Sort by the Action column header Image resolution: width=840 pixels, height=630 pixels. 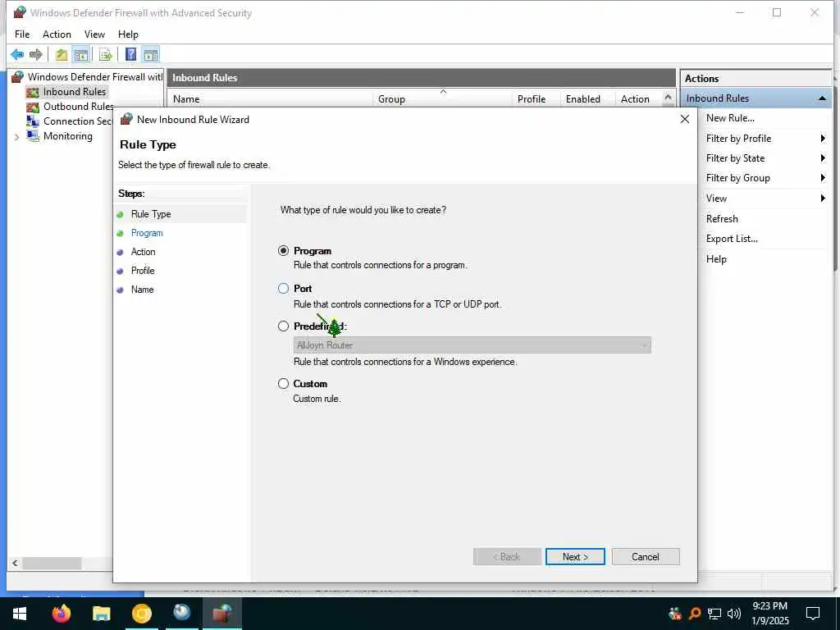tap(639, 99)
